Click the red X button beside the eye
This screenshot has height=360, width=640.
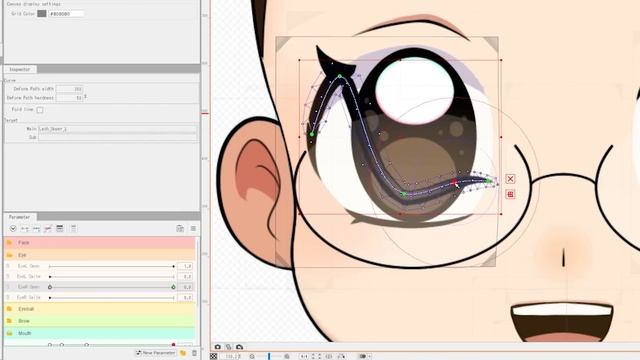coord(510,179)
